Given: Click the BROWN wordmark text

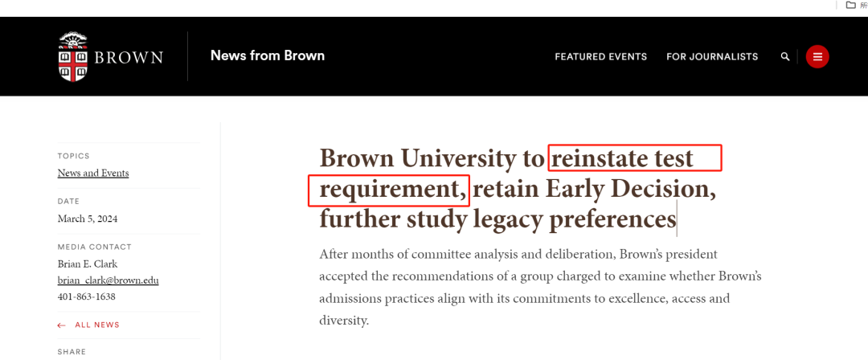Looking at the screenshot, I should (129, 58).
